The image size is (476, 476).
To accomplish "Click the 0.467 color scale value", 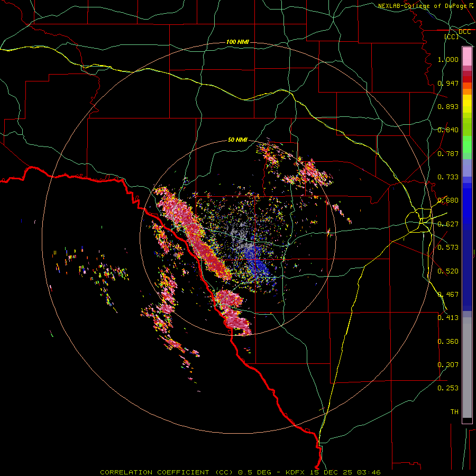I will 448,295.
